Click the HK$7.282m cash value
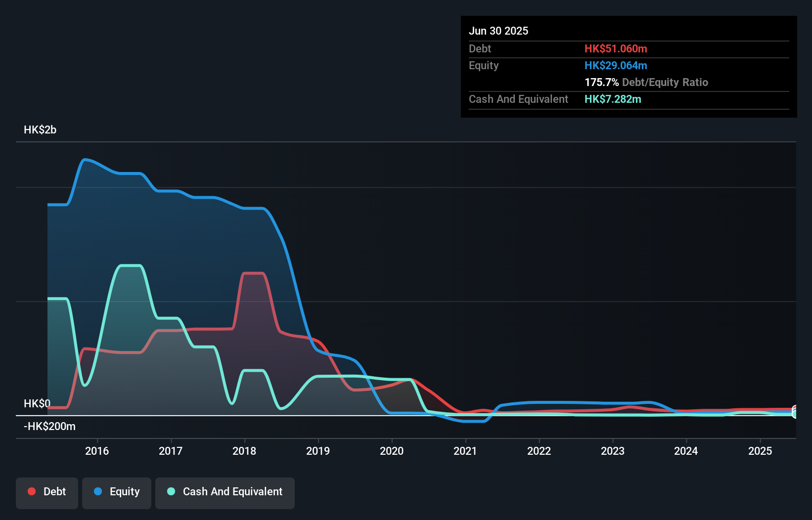The image size is (812, 520). tap(613, 99)
